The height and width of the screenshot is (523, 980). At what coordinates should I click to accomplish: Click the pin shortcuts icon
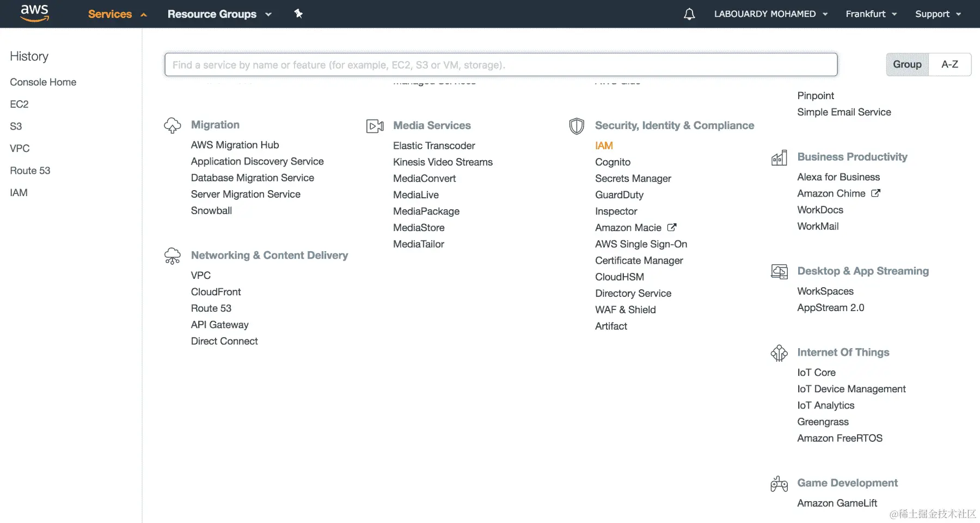[298, 14]
